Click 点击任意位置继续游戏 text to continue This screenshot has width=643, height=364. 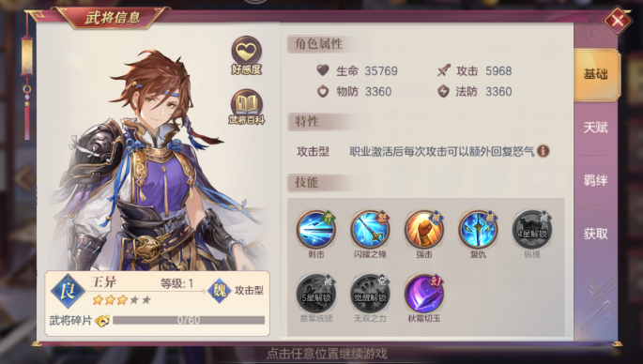coord(327,354)
